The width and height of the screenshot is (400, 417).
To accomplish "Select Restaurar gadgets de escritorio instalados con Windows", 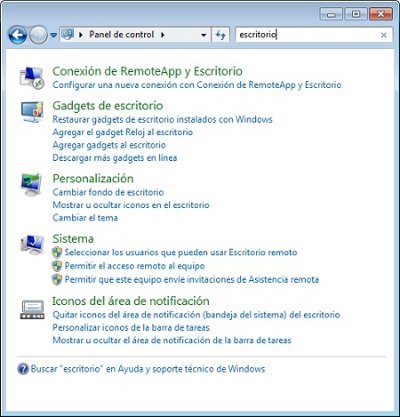I will click(162, 119).
